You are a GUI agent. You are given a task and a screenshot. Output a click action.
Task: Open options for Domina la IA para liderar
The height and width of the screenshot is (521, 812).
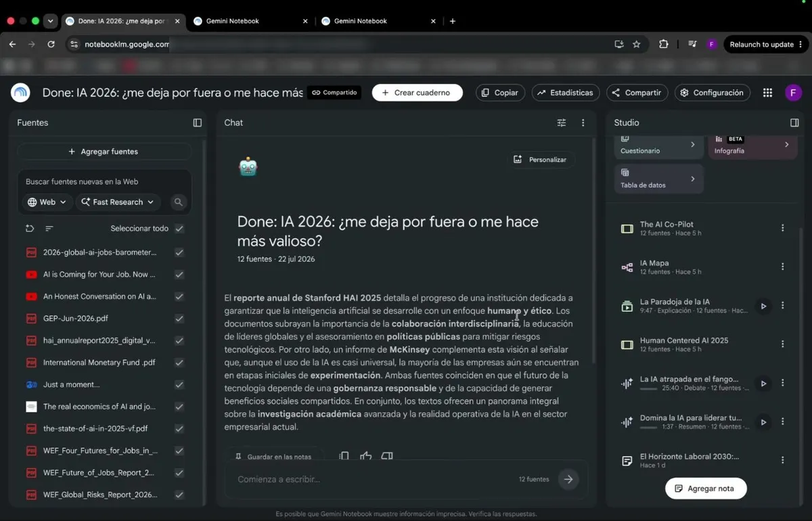coord(783,422)
